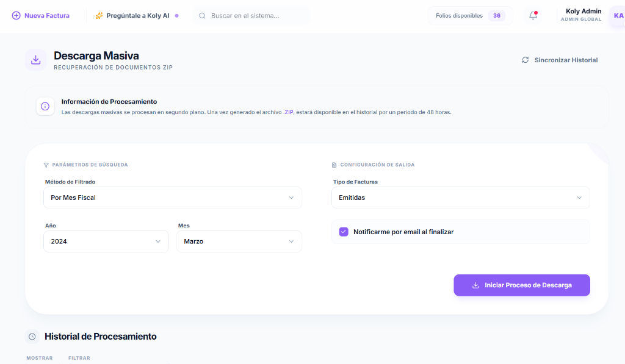Select the sparkle icon for Koly AI

point(98,16)
